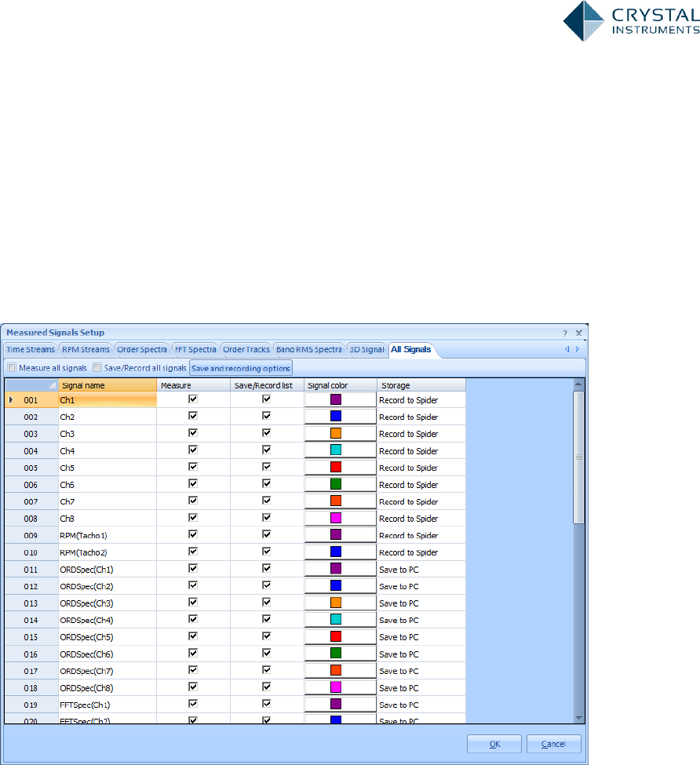Open the 3D Signal tab
700x765 pixels.
tap(366, 350)
